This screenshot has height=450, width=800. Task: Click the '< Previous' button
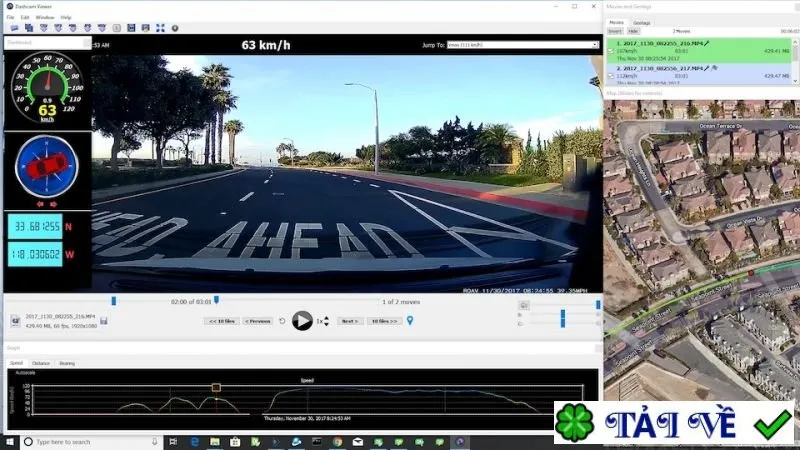tap(258, 321)
